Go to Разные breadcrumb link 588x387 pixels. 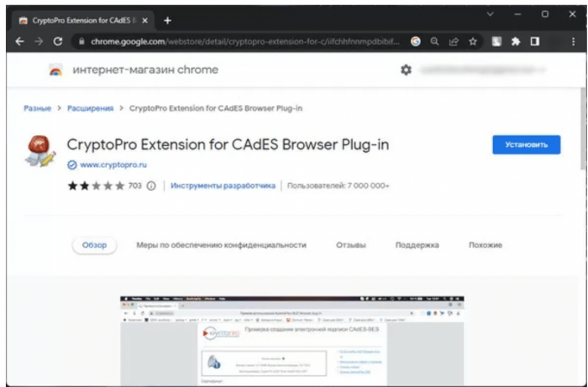[38, 108]
